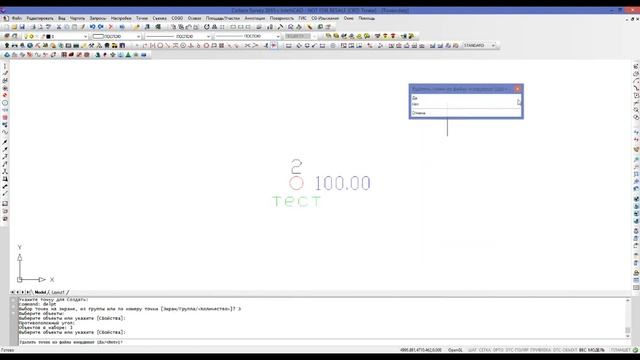This screenshot has width=640, height=360.
Task: Click the black layer color swatch
Action: click(x=48, y=36)
